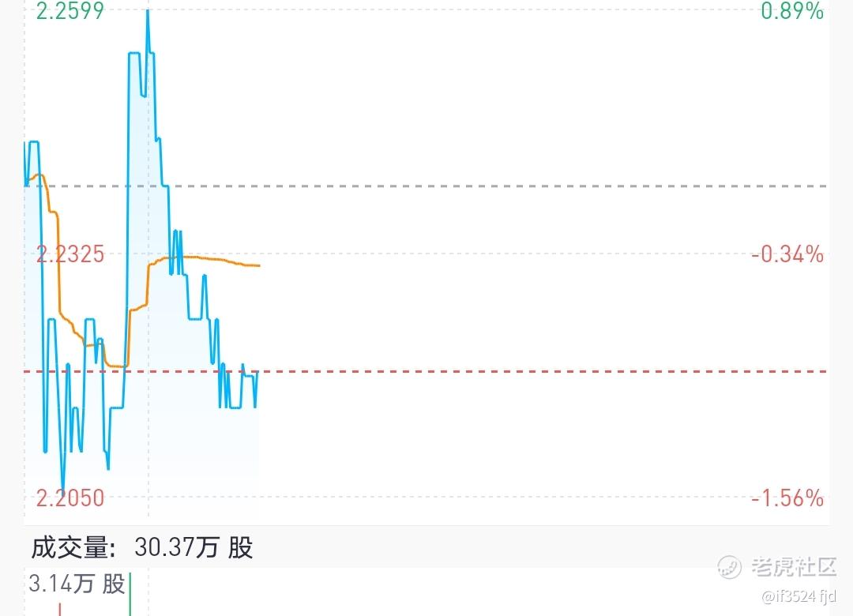The width and height of the screenshot is (853, 616).
Task: Click the 2.2050 bottom price label
Action: [x=70, y=498]
